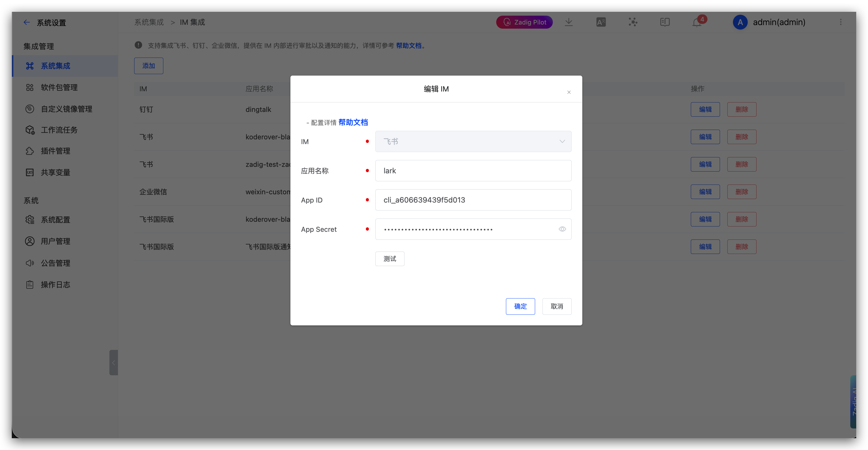868x450 pixels.
Task: Open the vertical three-dot menu in header
Action: tap(840, 22)
